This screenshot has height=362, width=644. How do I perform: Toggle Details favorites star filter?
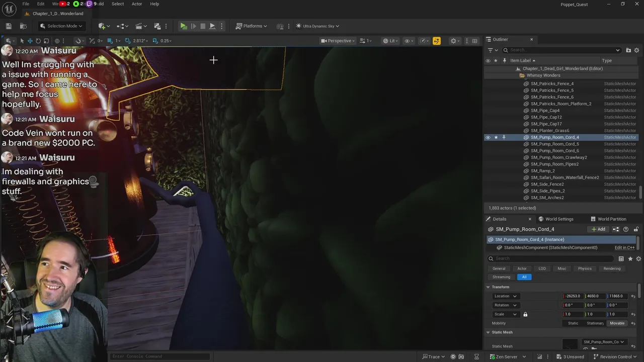(x=630, y=258)
